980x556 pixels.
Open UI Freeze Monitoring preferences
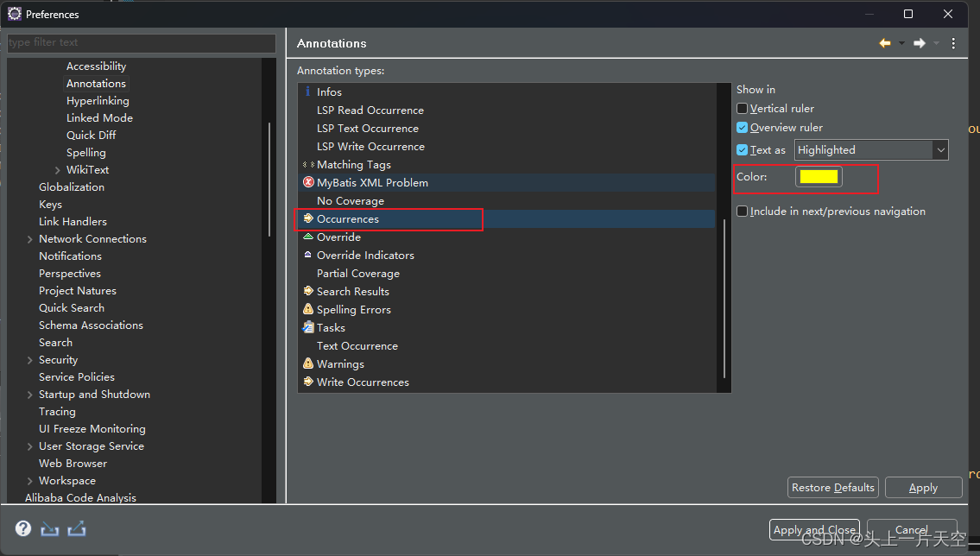pyautogui.click(x=92, y=428)
